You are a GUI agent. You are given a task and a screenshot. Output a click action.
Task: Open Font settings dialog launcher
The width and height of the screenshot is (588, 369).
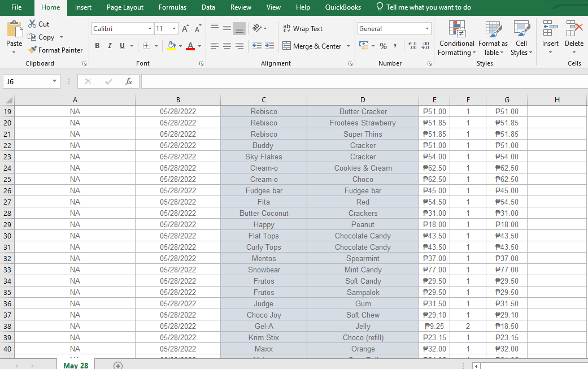[x=202, y=64]
